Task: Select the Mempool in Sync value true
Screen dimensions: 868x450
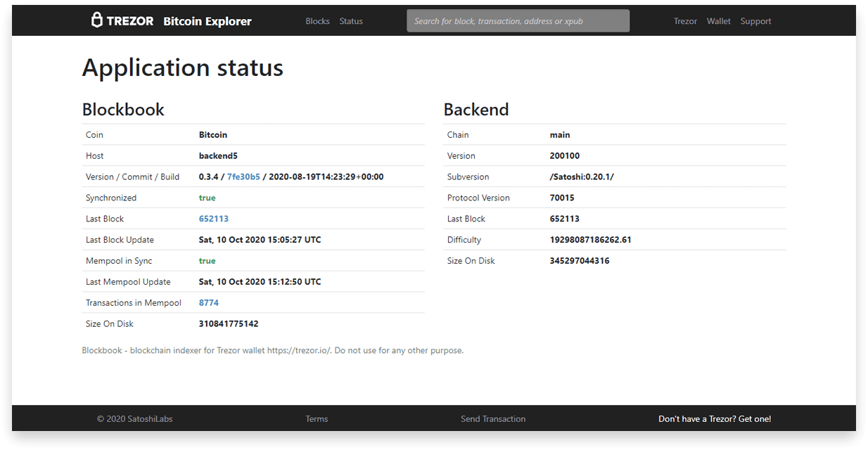Action: click(208, 261)
